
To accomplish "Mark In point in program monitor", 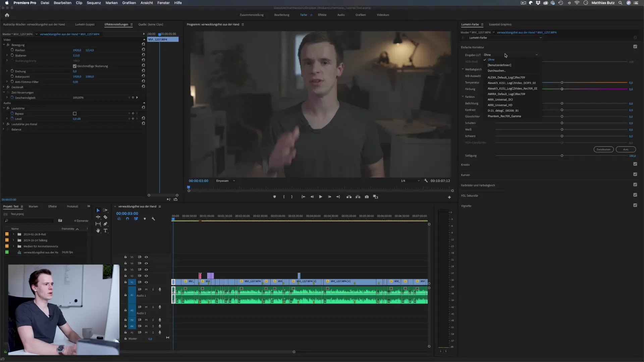I will 284,197.
